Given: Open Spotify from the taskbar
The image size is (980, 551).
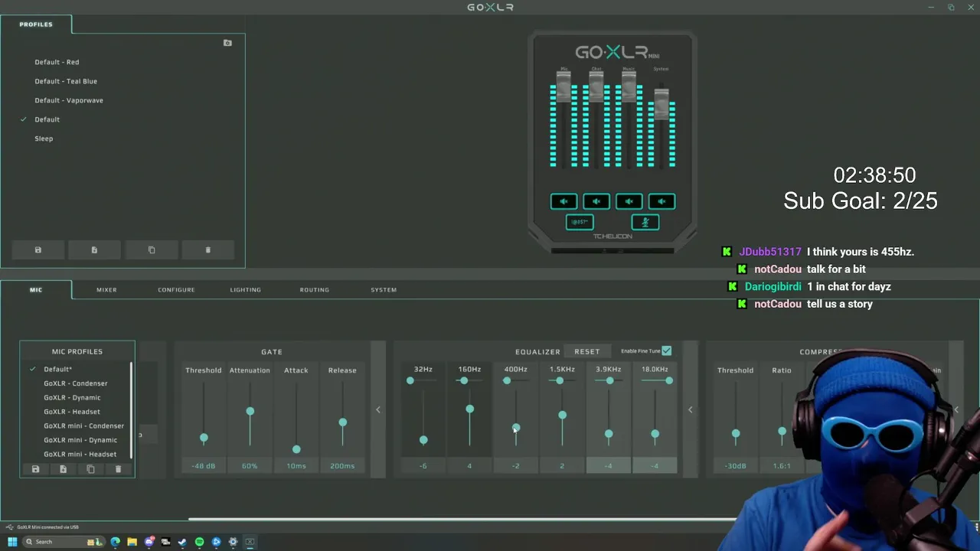Looking at the screenshot, I should [199, 542].
